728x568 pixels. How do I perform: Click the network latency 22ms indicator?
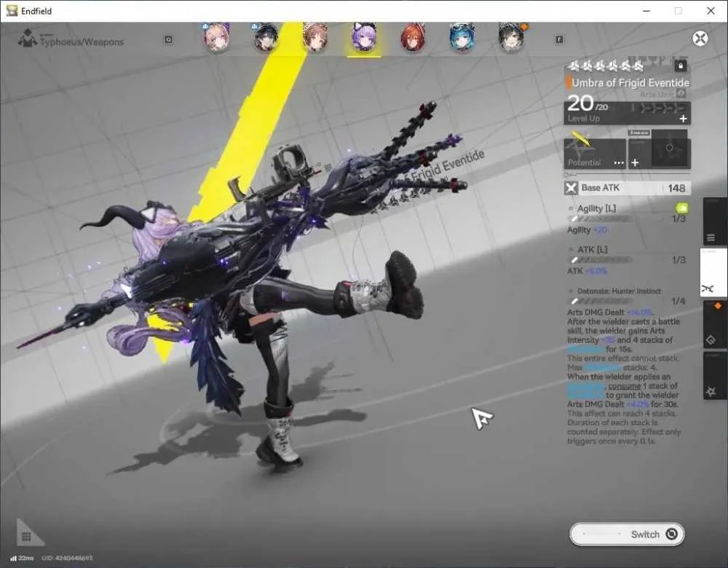click(x=23, y=558)
